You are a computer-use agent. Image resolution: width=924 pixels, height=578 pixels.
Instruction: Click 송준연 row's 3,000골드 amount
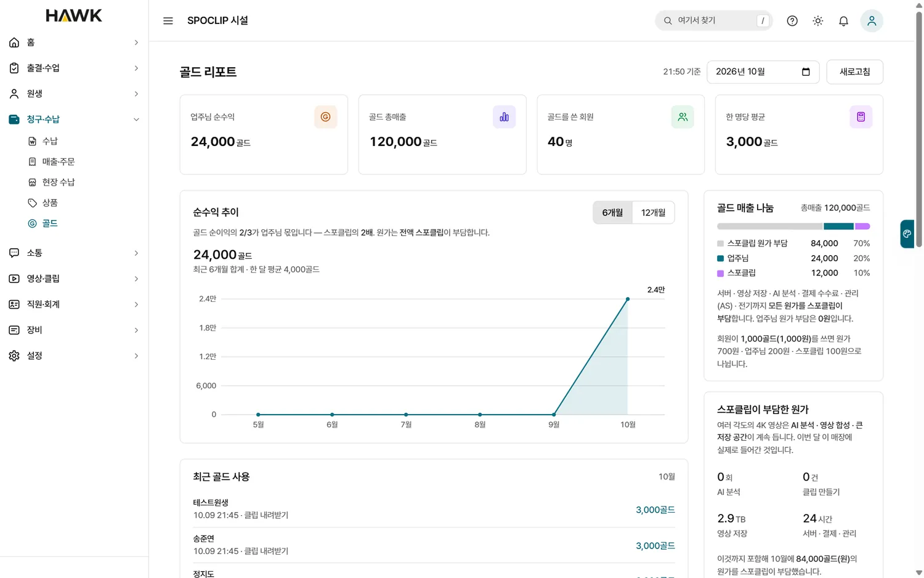pyautogui.click(x=655, y=545)
